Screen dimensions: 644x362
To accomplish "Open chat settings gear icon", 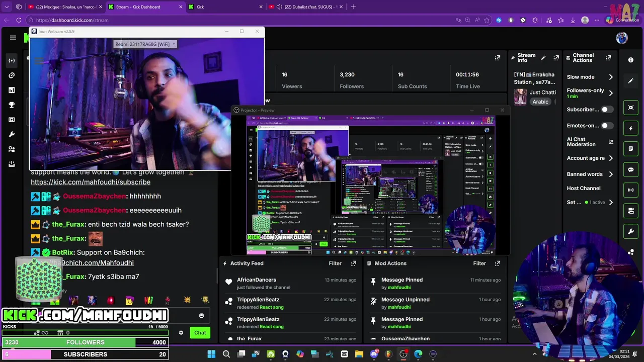I will tap(181, 333).
